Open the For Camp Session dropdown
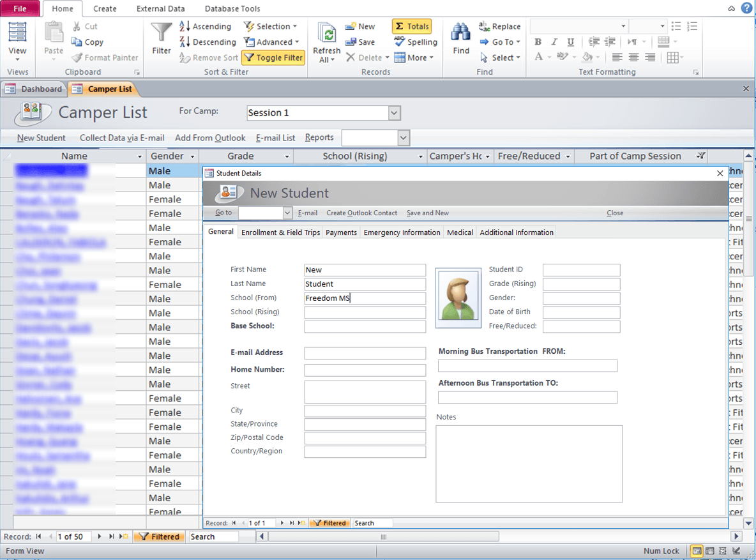The image size is (756, 560). [x=395, y=113]
